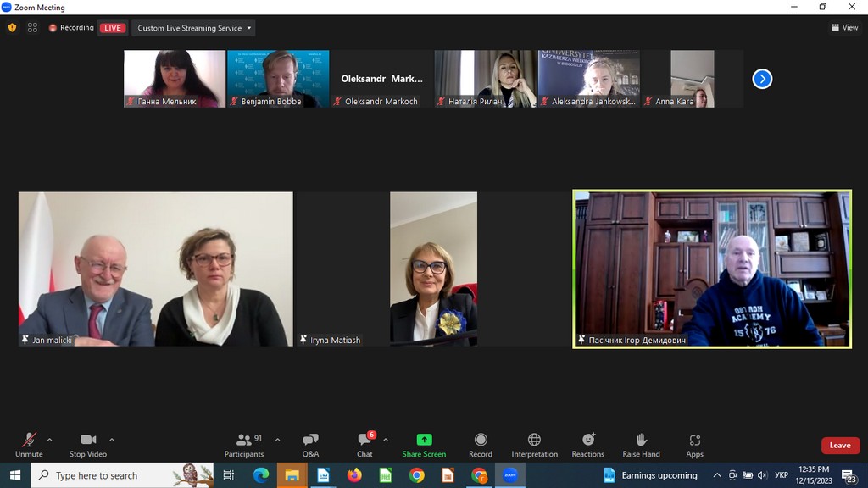This screenshot has width=868, height=488.
Task: Stop the camera video
Action: pos(87,444)
